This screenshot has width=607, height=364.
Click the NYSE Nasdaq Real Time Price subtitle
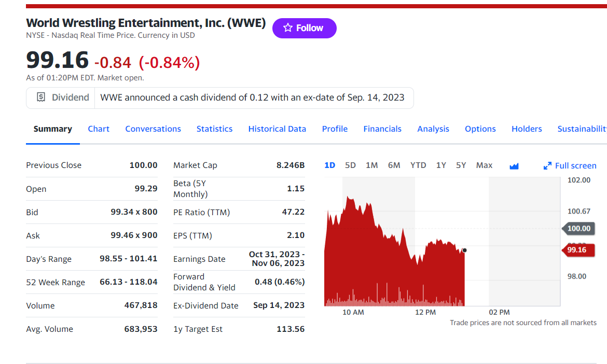pos(111,35)
